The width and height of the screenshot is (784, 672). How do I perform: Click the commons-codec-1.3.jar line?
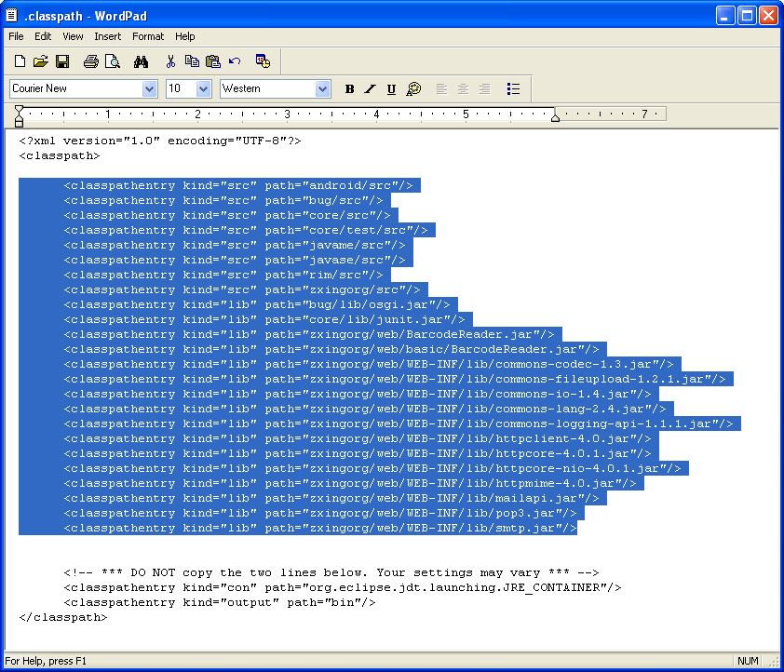(x=369, y=364)
